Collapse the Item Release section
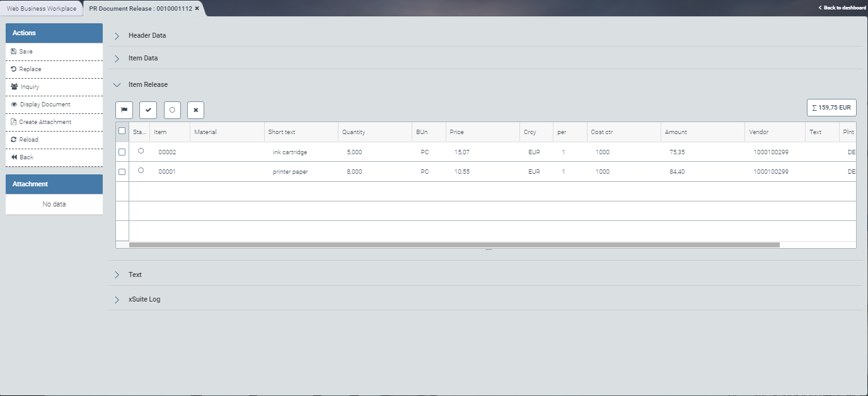This screenshot has height=396, width=868. (148, 84)
